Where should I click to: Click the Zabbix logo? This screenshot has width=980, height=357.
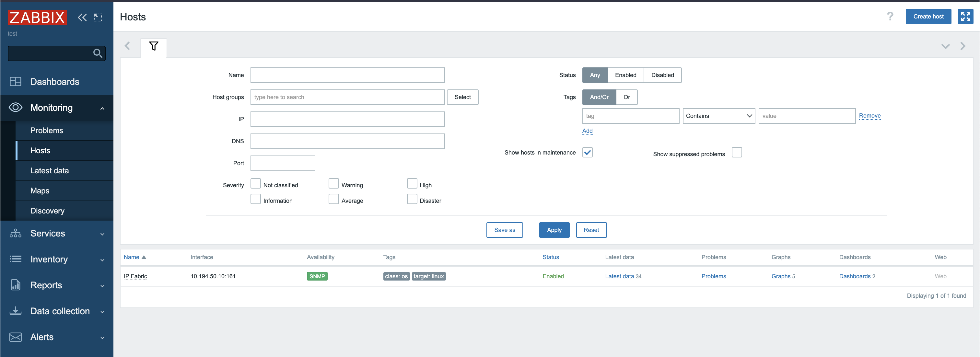[x=37, y=17]
